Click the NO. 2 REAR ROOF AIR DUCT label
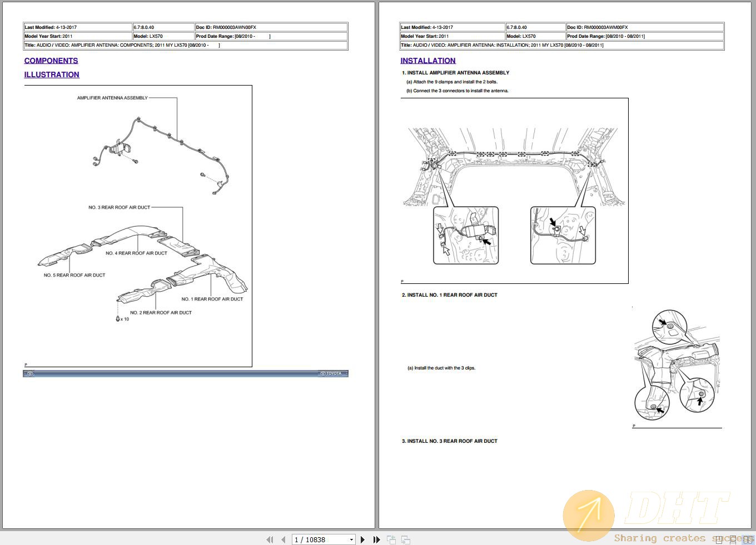Image resolution: width=756 pixels, height=545 pixels. click(161, 312)
